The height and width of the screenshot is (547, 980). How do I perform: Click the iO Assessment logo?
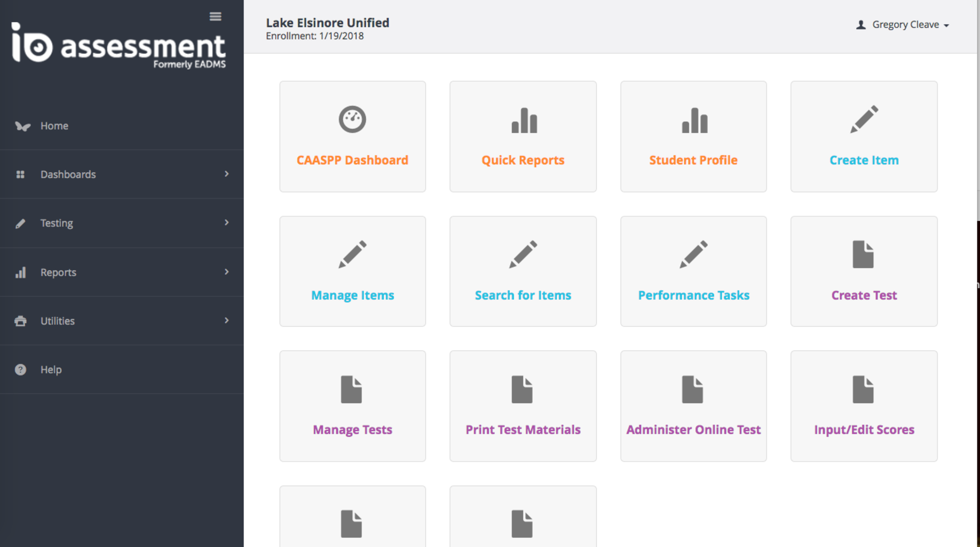pos(118,46)
